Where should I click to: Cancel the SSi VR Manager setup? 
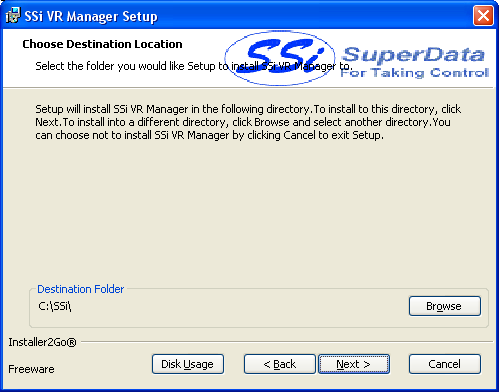coord(445,364)
